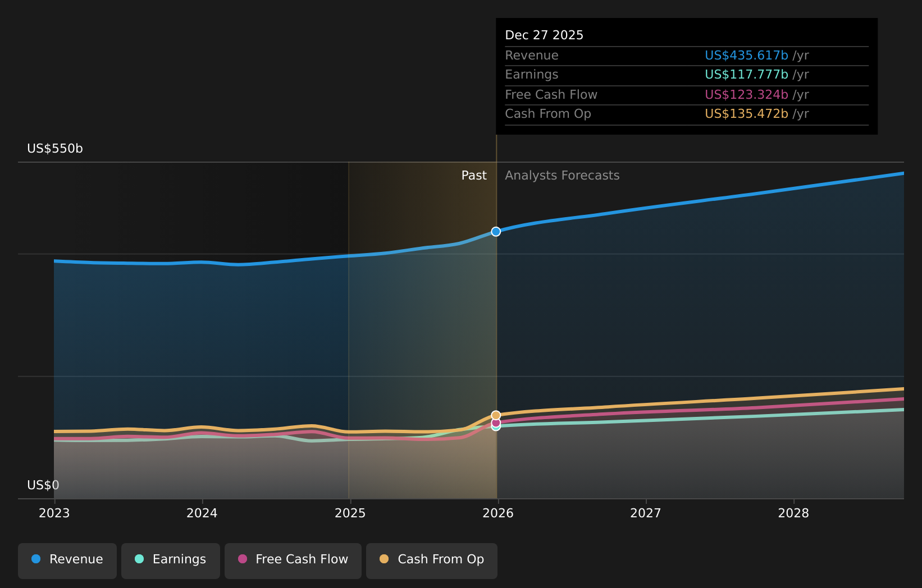
Task: Click the 2027 label on the time axis
Action: pyautogui.click(x=646, y=512)
